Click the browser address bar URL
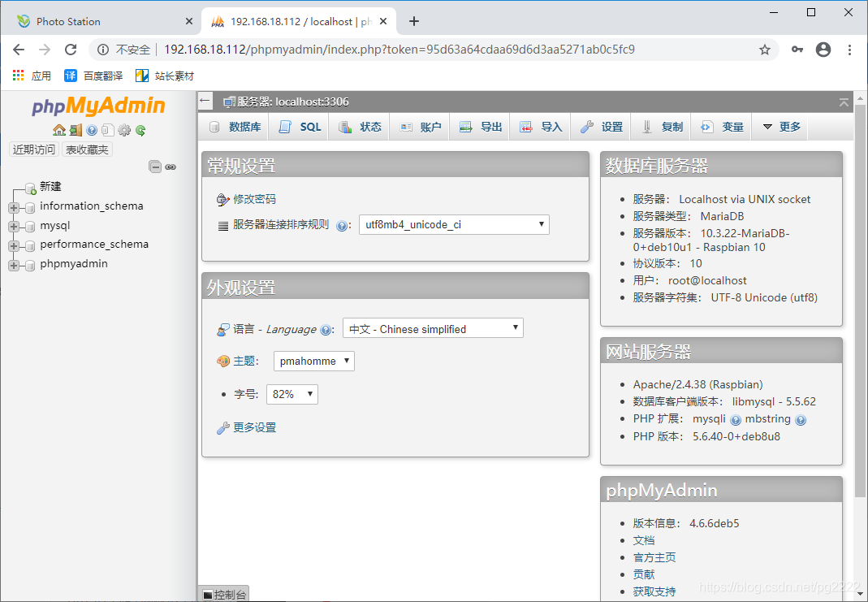Screen dimensions: 868x602 click(x=399, y=50)
